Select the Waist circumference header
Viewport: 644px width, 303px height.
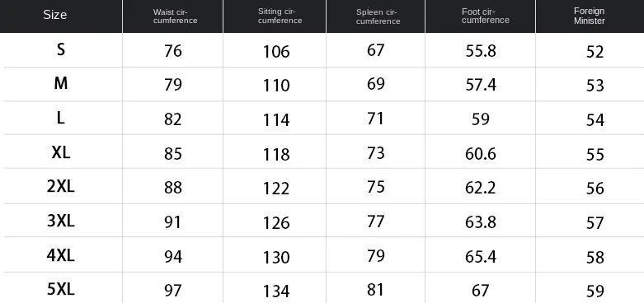176,16
